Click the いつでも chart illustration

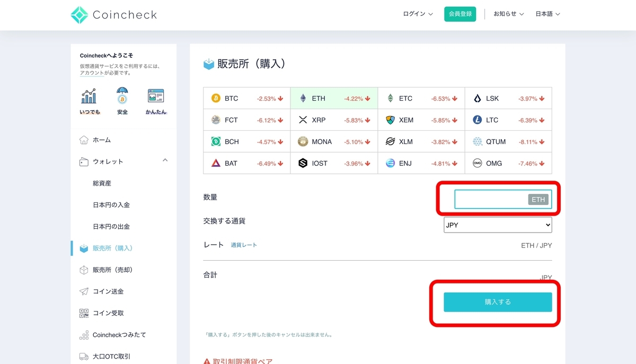pos(89,96)
